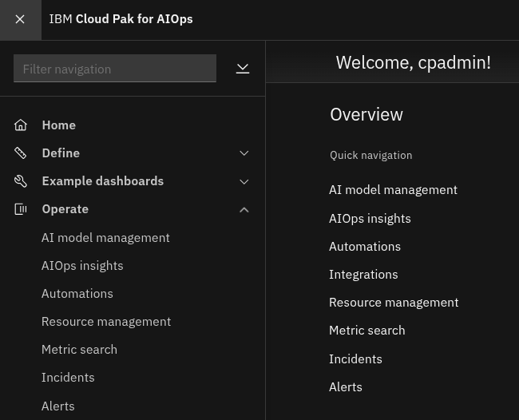This screenshot has height=420, width=519.
Task: Open AI model management in sidebar
Action: [105, 238]
